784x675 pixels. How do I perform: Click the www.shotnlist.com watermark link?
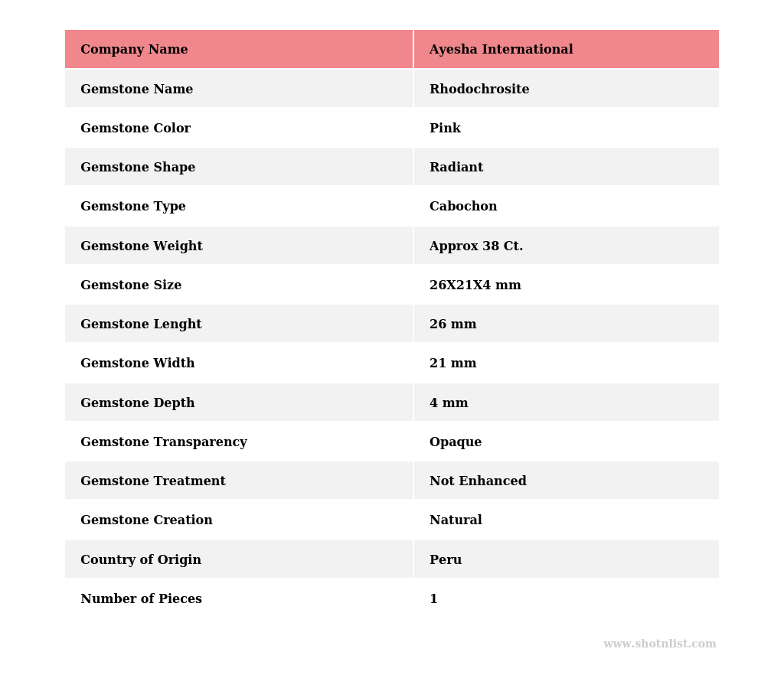pos(659,644)
